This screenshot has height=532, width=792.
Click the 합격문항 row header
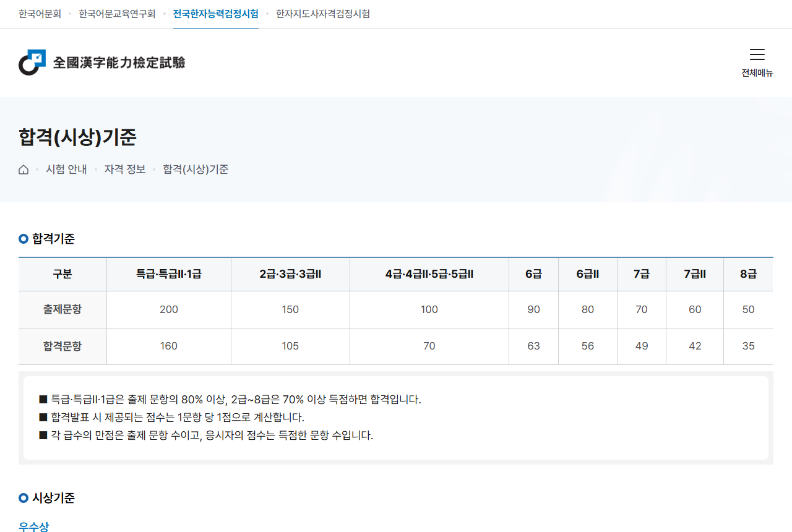(62, 346)
